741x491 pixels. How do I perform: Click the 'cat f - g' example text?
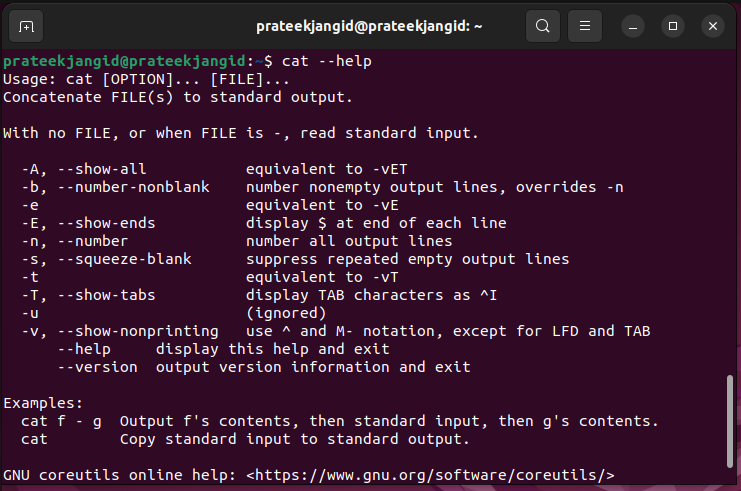(x=61, y=421)
